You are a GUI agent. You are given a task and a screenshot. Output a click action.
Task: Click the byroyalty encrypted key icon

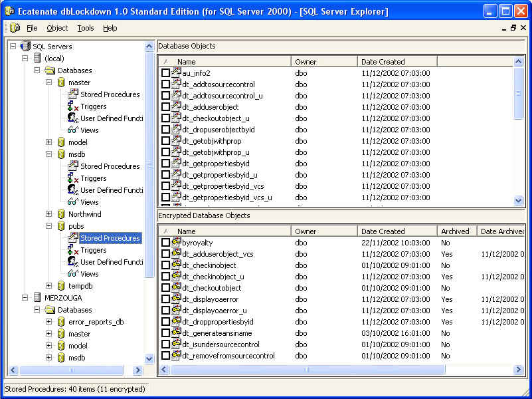[x=176, y=242]
